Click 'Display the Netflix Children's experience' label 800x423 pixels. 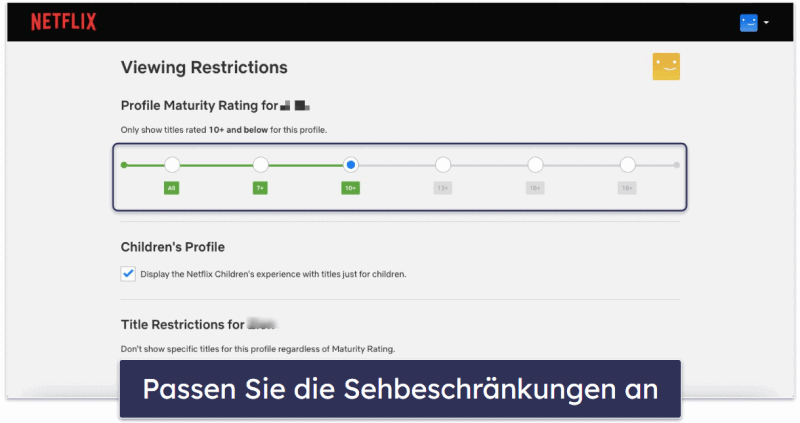coord(273,275)
